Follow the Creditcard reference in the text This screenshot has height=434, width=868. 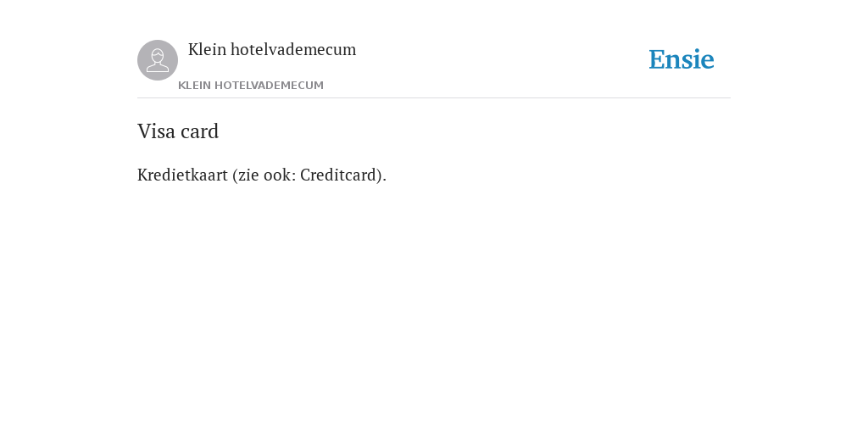[x=338, y=175]
